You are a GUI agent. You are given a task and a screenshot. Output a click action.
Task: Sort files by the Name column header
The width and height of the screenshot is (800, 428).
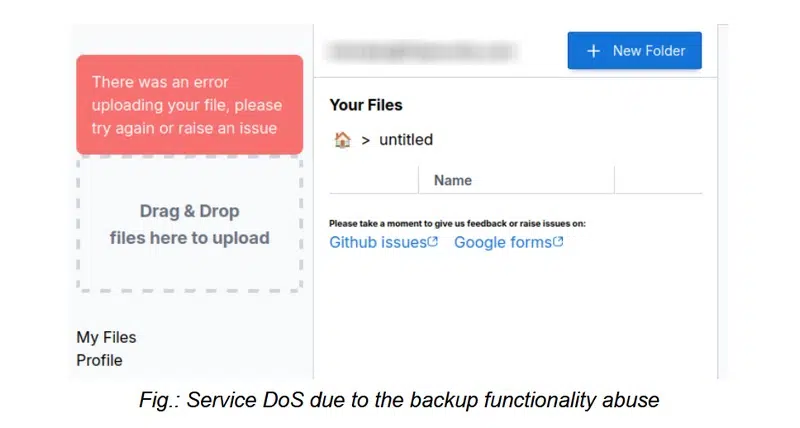453,180
